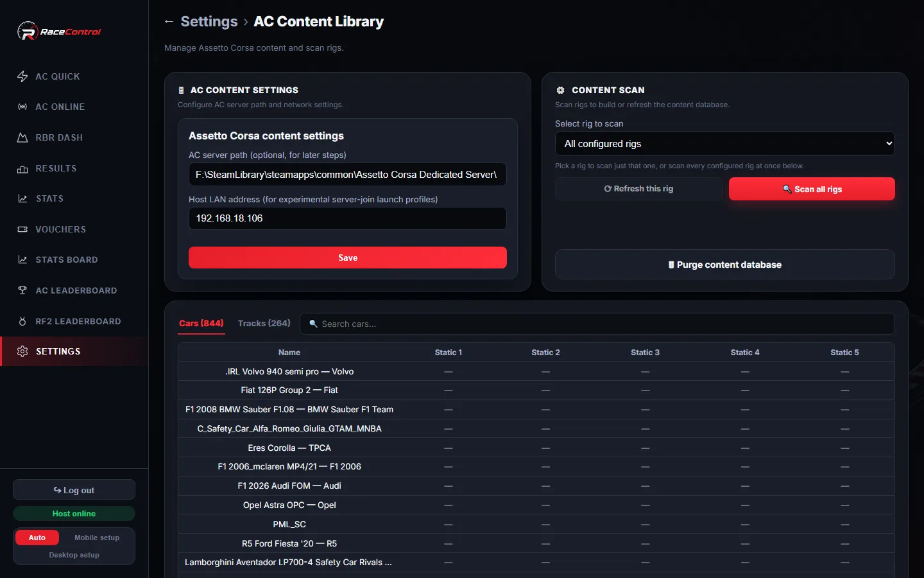Screen dimensions: 924x578
Task: Select the Auto setup mode
Action: (x=37, y=538)
